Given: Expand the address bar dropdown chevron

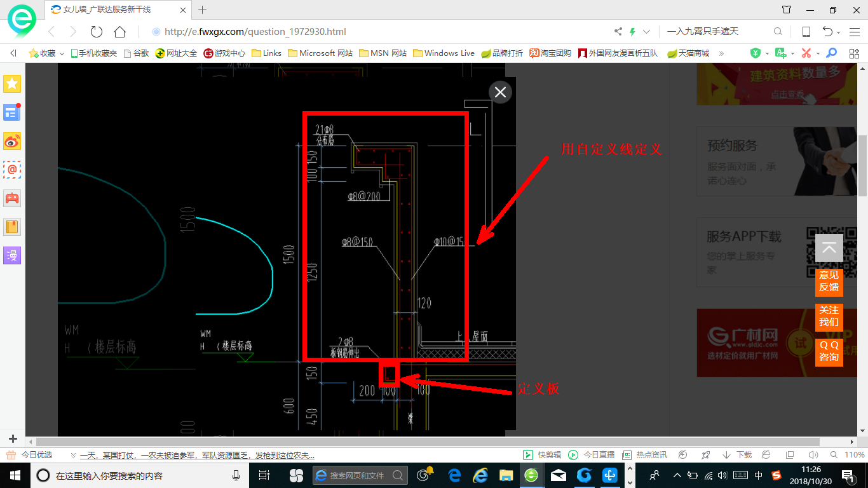Looking at the screenshot, I should click(647, 31).
